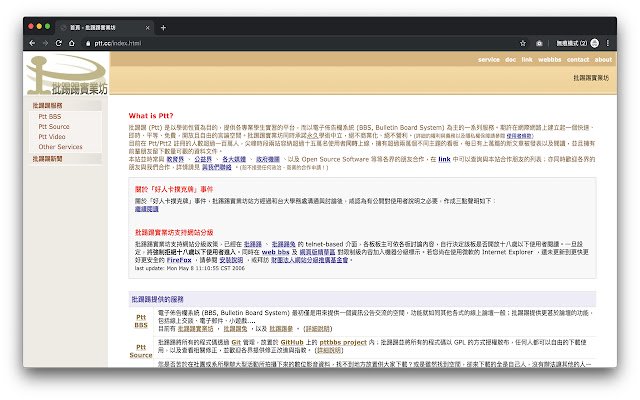640x400 pixels.
Task: Click the bold link word in the paragraph
Action: pos(444,159)
